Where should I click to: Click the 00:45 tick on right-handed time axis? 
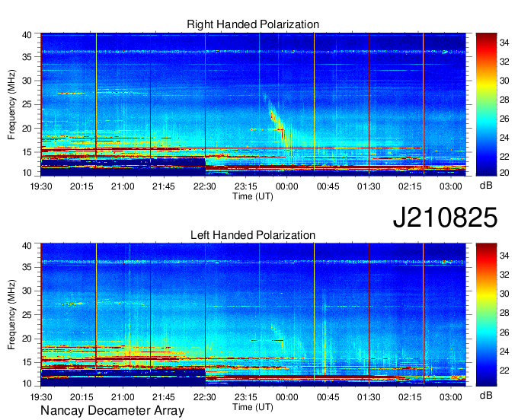click(x=328, y=186)
